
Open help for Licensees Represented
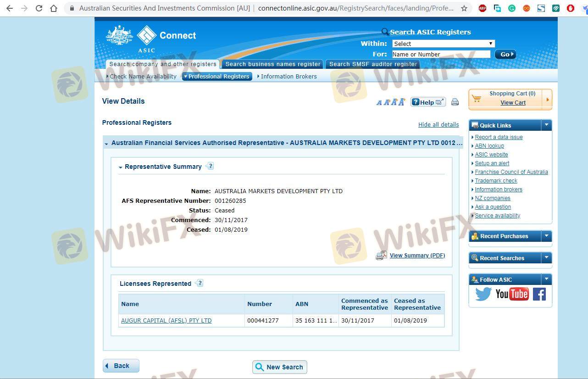click(x=199, y=283)
